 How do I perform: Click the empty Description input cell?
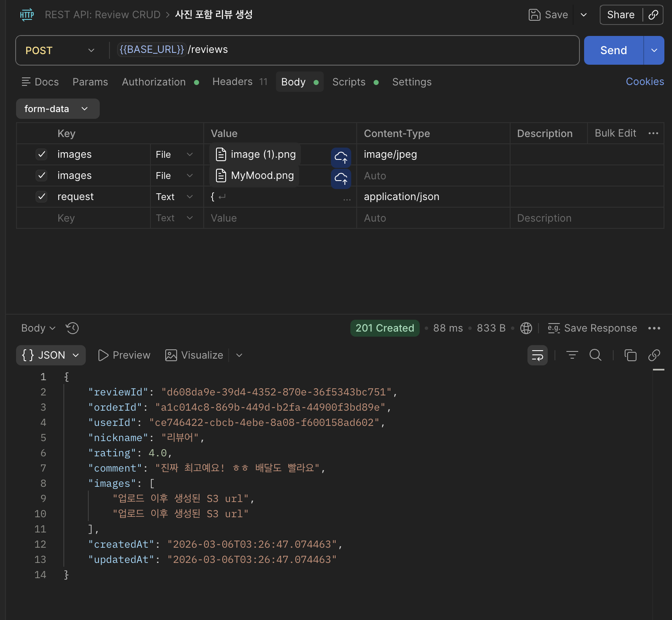(x=587, y=218)
